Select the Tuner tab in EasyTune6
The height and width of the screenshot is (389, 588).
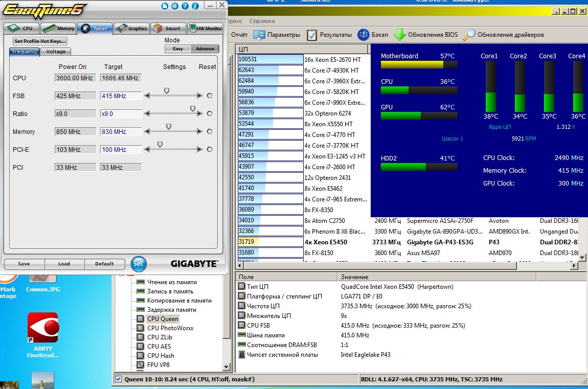[95, 28]
